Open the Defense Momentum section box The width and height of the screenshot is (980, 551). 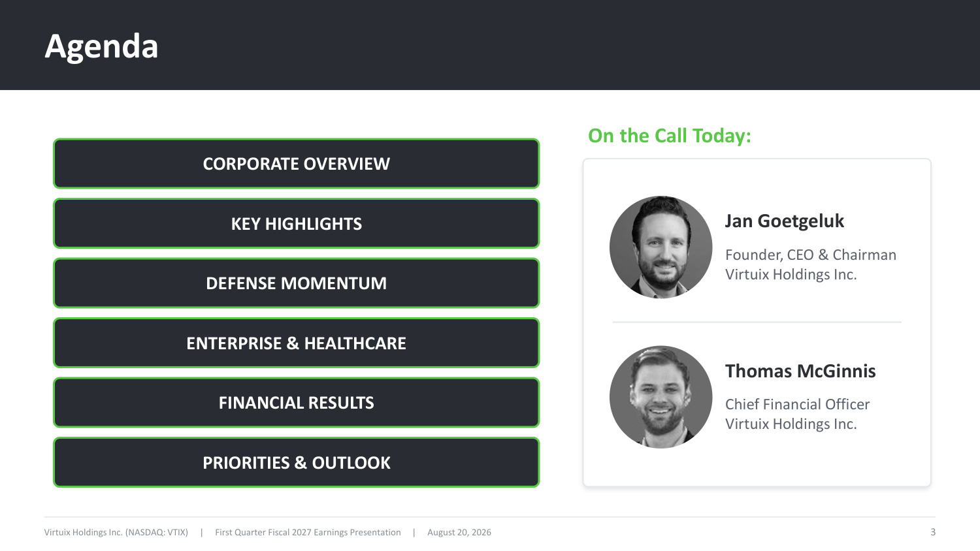[x=296, y=283]
